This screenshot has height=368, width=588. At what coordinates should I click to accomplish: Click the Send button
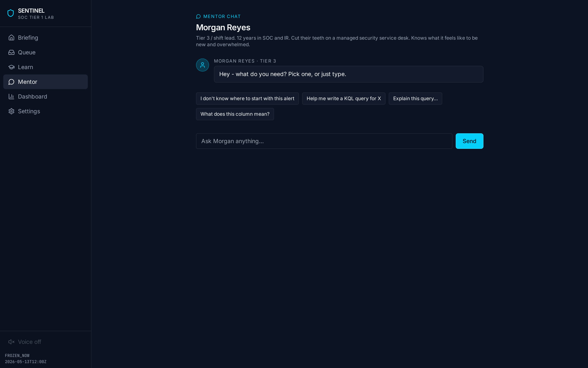[469, 141]
